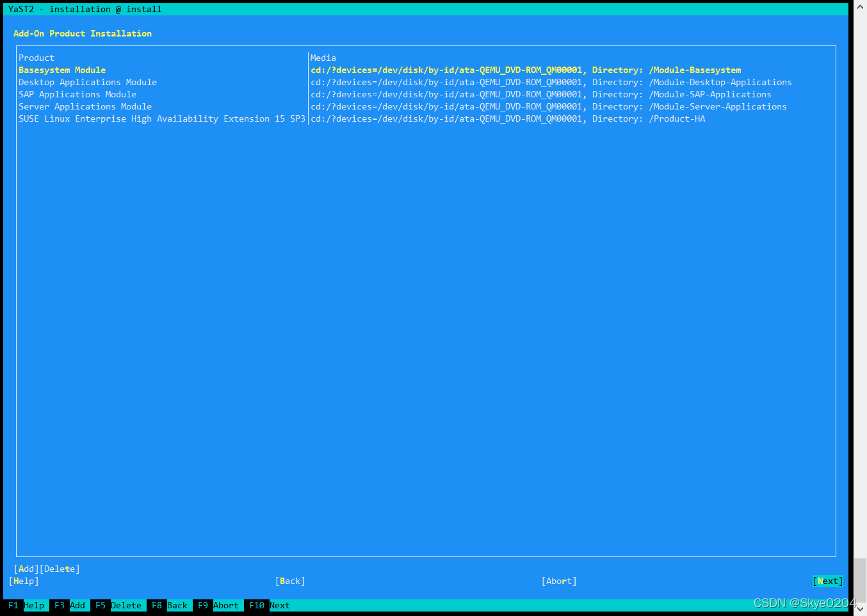The image size is (867, 616).
Task: Click the Add-On Product Installation heading
Action: click(x=83, y=34)
